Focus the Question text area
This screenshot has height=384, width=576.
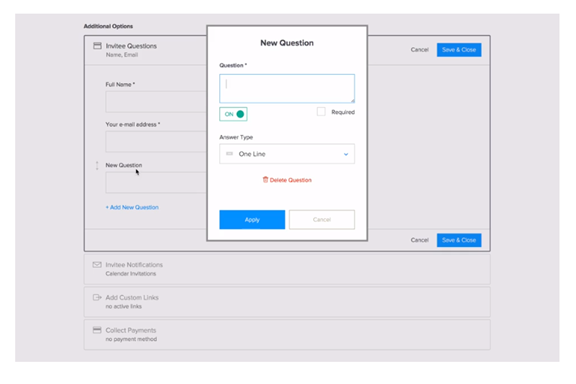(x=287, y=89)
